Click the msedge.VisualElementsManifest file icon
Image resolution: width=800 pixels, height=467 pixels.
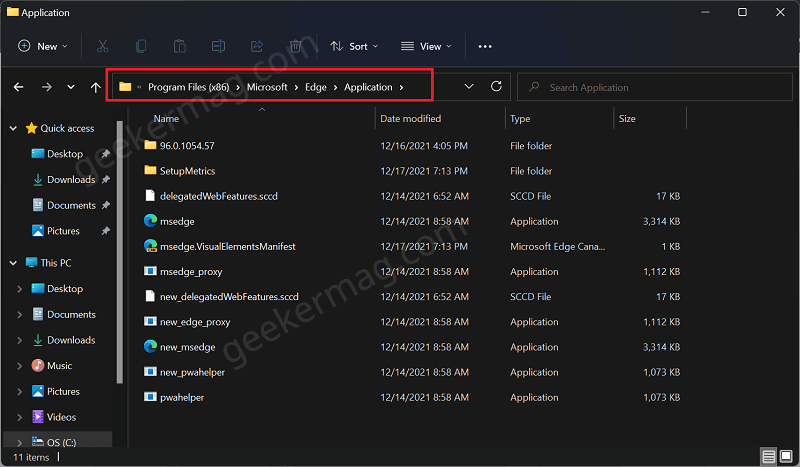[150, 246]
